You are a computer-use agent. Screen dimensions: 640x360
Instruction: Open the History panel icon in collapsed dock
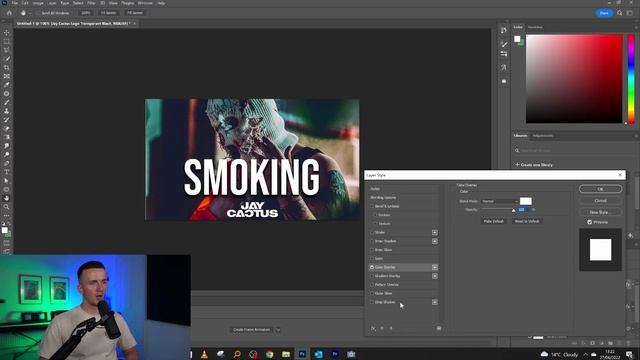(504, 31)
